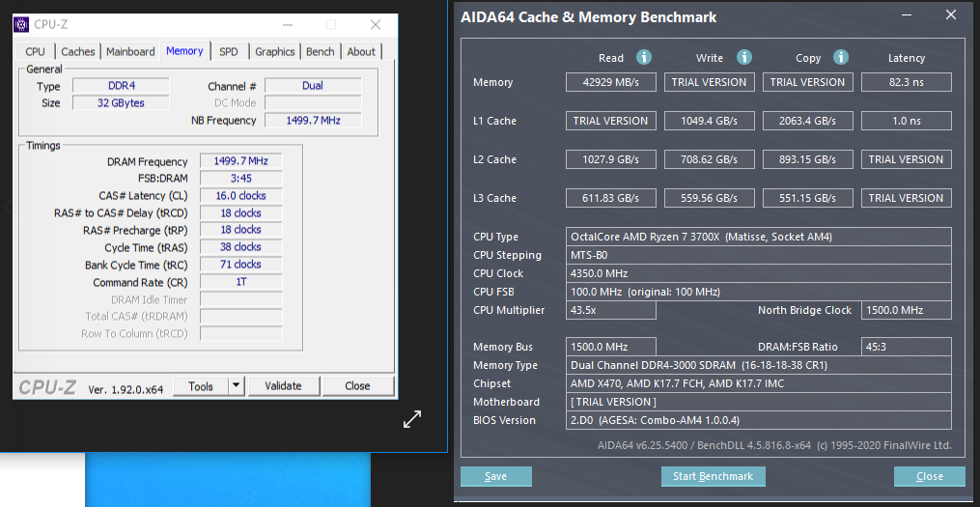Click the info icon next to Read
The height and width of the screenshot is (507, 980).
(644, 58)
